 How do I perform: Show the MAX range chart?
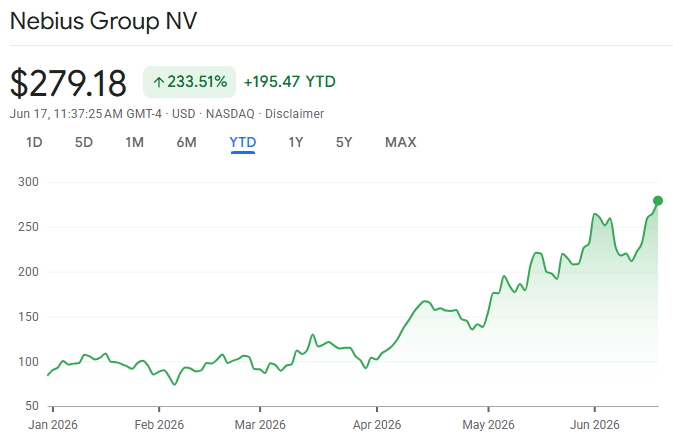click(x=400, y=142)
